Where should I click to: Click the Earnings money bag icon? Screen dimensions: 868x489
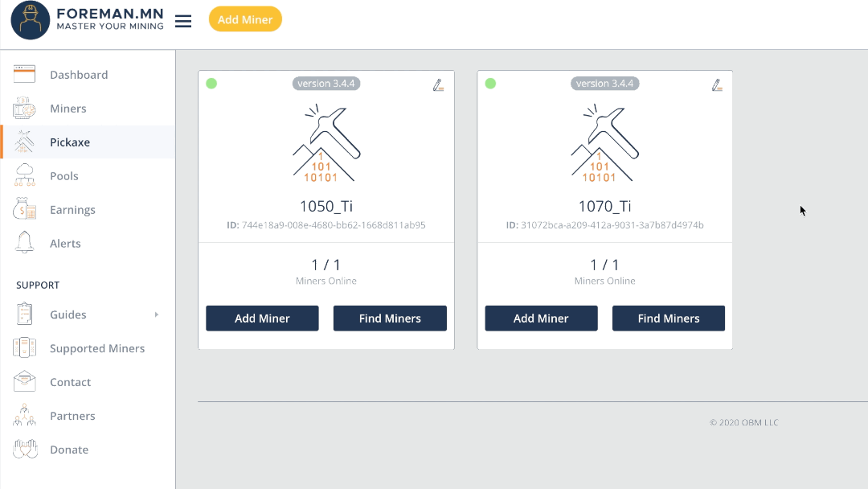coord(24,209)
